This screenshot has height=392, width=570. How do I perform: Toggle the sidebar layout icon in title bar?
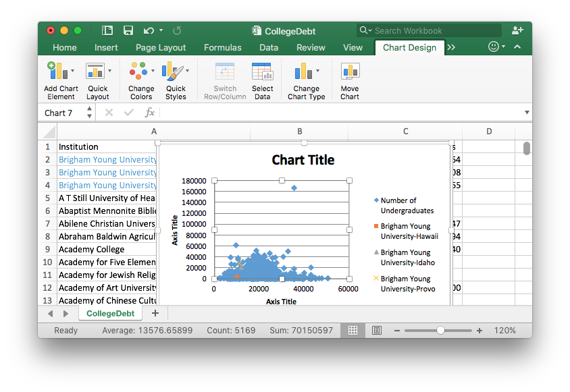[x=107, y=30]
